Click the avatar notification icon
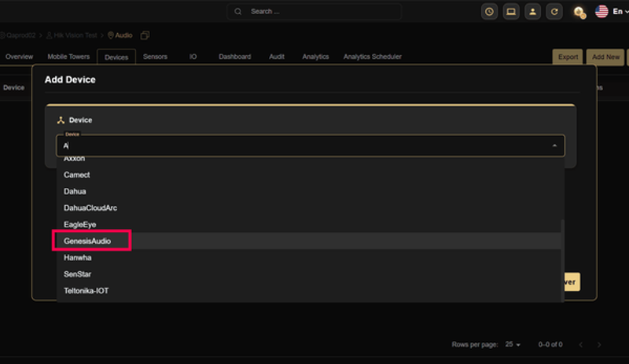The image size is (629, 364). click(x=579, y=12)
